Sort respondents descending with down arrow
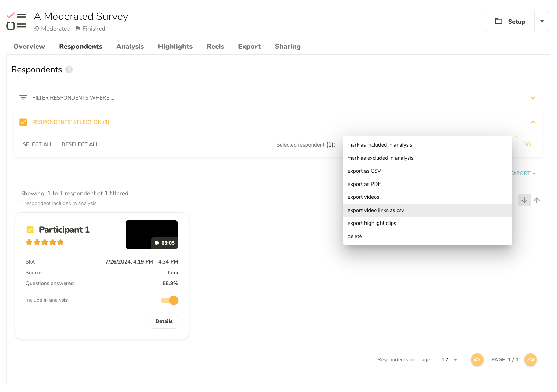Image resolution: width=557 pixels, height=392 pixels. tap(524, 200)
